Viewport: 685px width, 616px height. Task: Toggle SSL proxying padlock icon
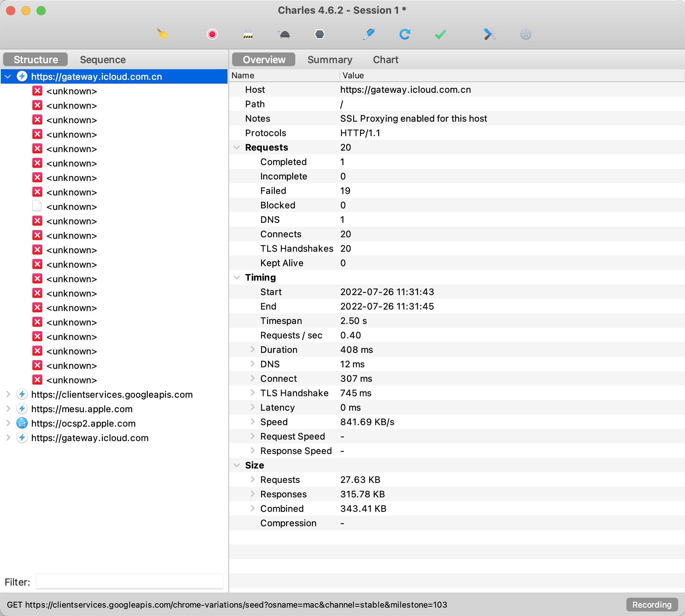248,34
